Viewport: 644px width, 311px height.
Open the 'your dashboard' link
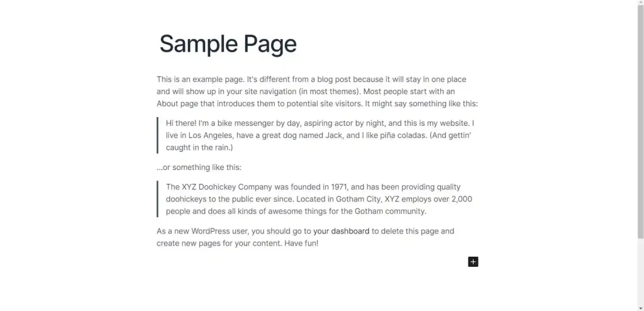(x=341, y=231)
